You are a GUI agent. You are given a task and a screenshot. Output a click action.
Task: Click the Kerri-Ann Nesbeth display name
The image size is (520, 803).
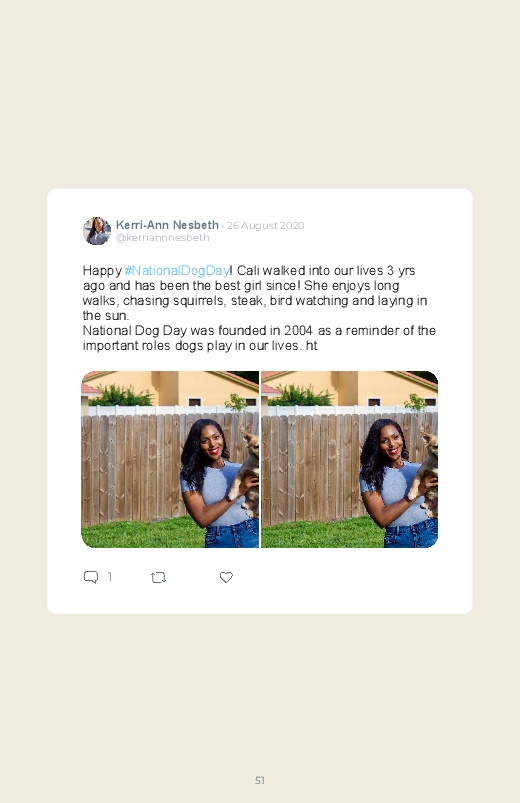click(167, 225)
